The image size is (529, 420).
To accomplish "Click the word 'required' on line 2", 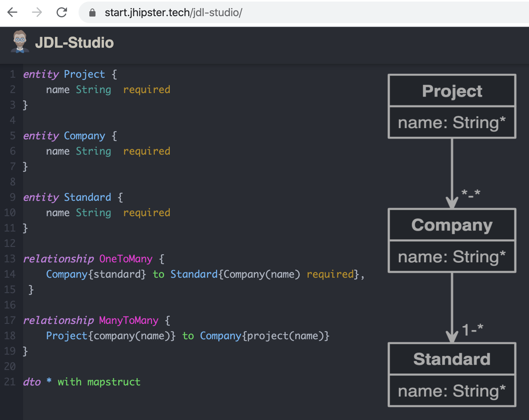I will coord(147,90).
